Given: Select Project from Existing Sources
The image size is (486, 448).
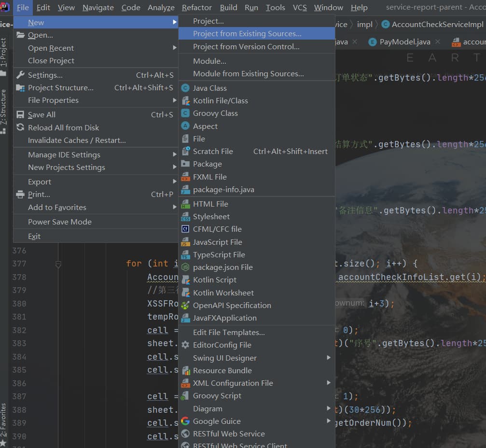Looking at the screenshot, I should 247,34.
